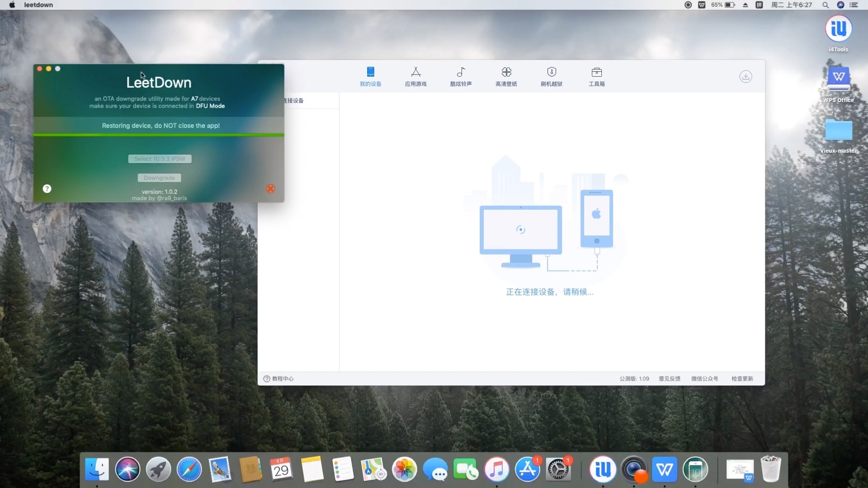Open iTunes music icon in dock
Viewport: 868px width, 488px height.
(496, 469)
